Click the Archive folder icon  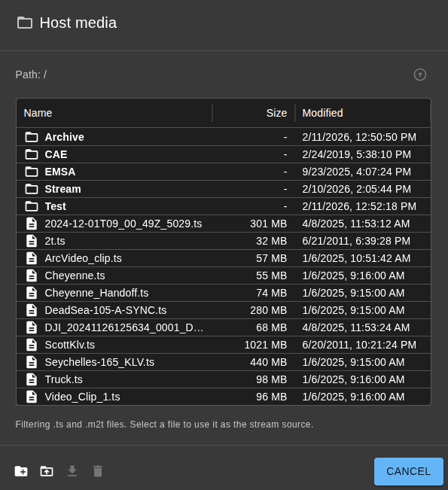[x=32, y=137]
